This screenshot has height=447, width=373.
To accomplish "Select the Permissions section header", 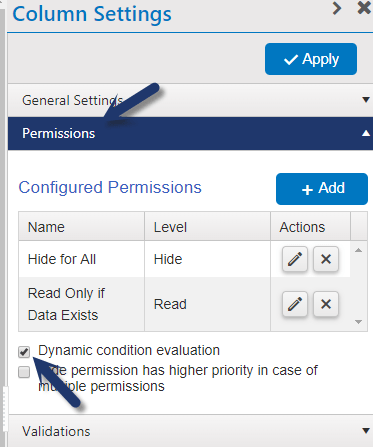I will click(x=190, y=133).
